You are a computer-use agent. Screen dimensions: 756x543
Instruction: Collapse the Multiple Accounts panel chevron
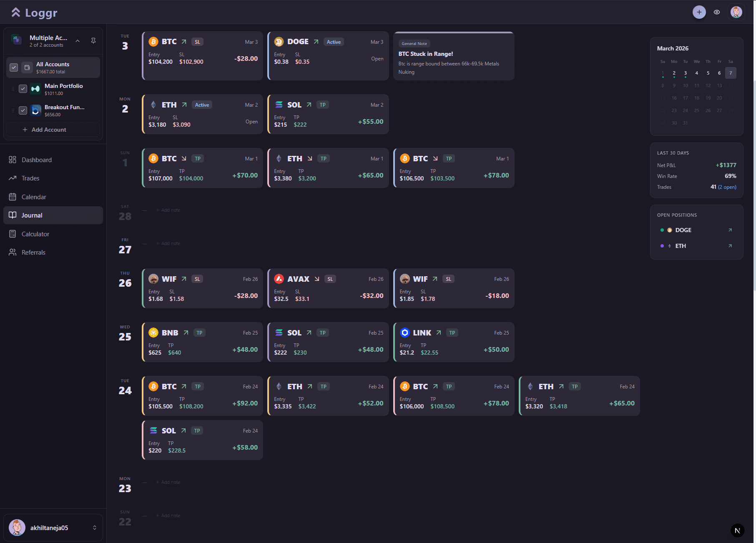point(78,40)
